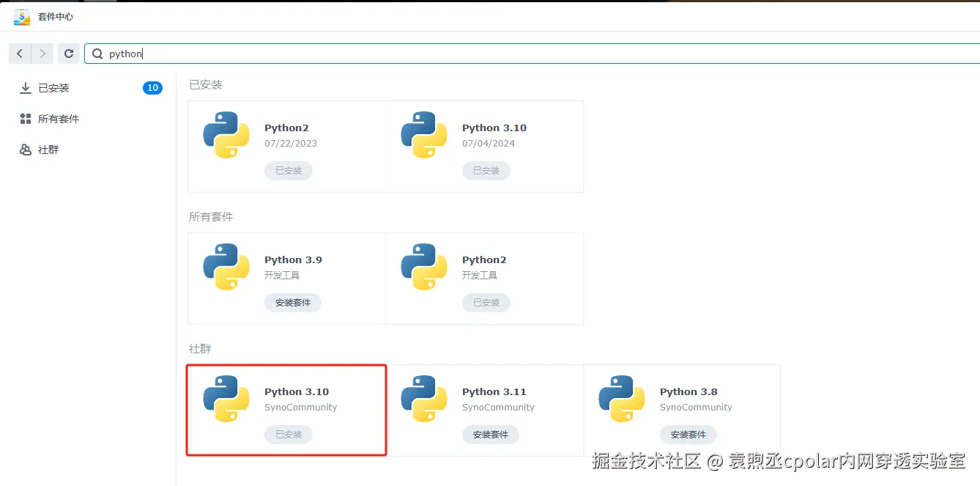Click 已安装 button under SynoCommunity Python 3.10
The width and height of the screenshot is (980, 486).
pyautogui.click(x=289, y=435)
